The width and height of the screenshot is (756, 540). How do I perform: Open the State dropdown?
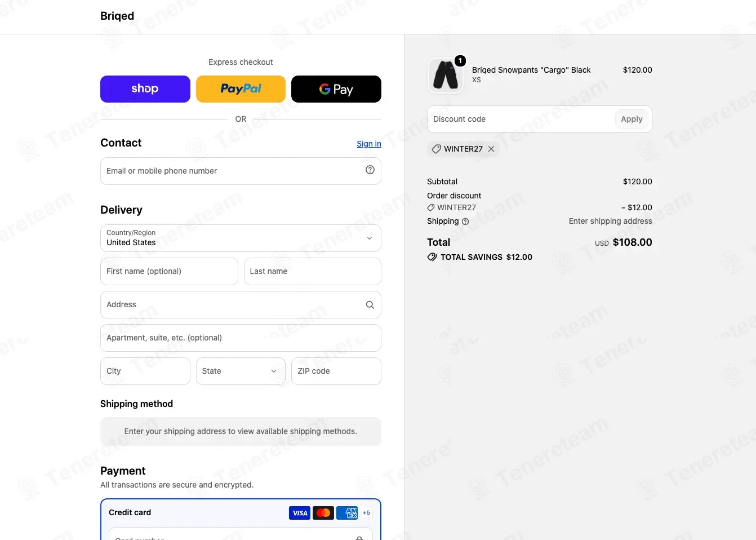pos(241,371)
